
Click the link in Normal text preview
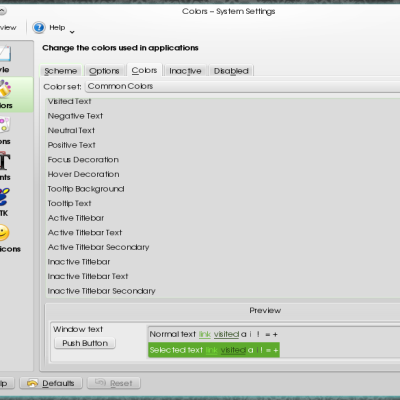point(205,334)
